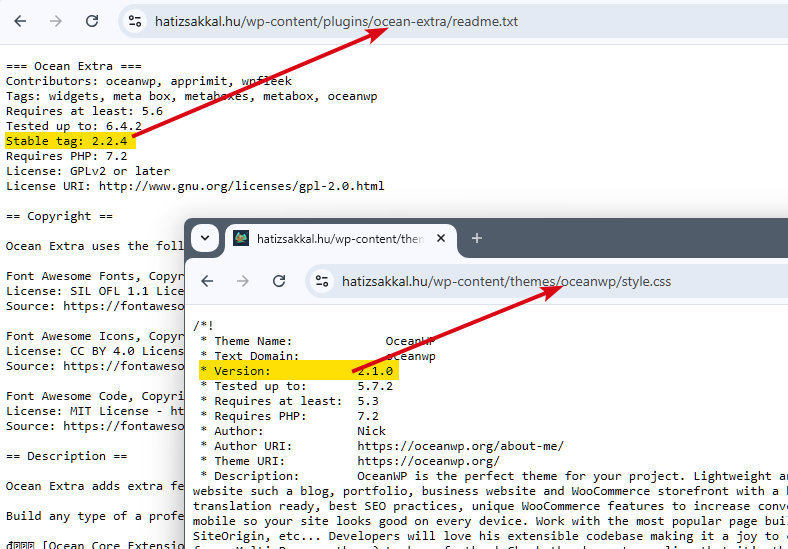Click the 'Tested up to: 6.4.2' line

pyautogui.click(x=74, y=126)
